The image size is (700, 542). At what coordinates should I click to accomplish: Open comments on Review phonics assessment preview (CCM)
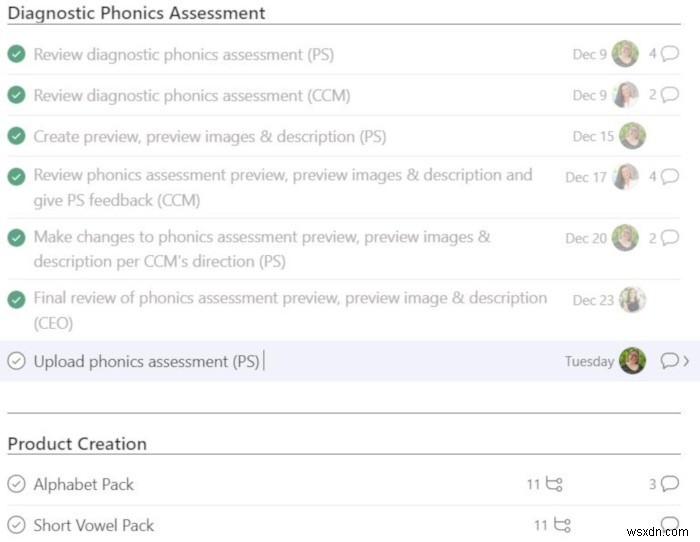click(x=669, y=177)
